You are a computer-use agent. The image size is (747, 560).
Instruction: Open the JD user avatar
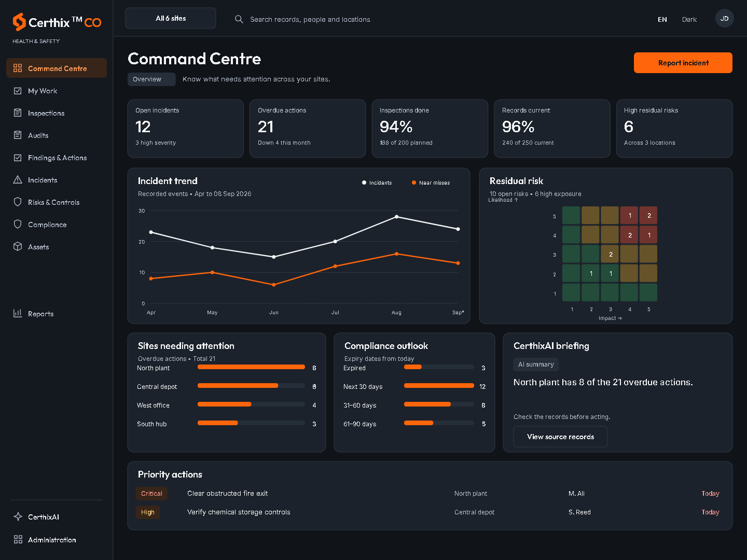[x=725, y=19]
